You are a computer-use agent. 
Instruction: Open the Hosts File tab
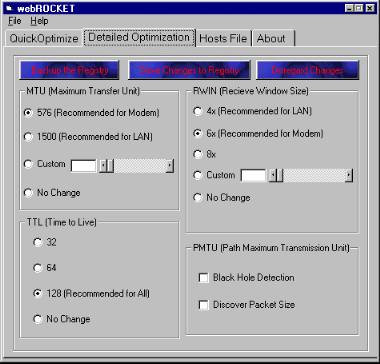click(223, 38)
